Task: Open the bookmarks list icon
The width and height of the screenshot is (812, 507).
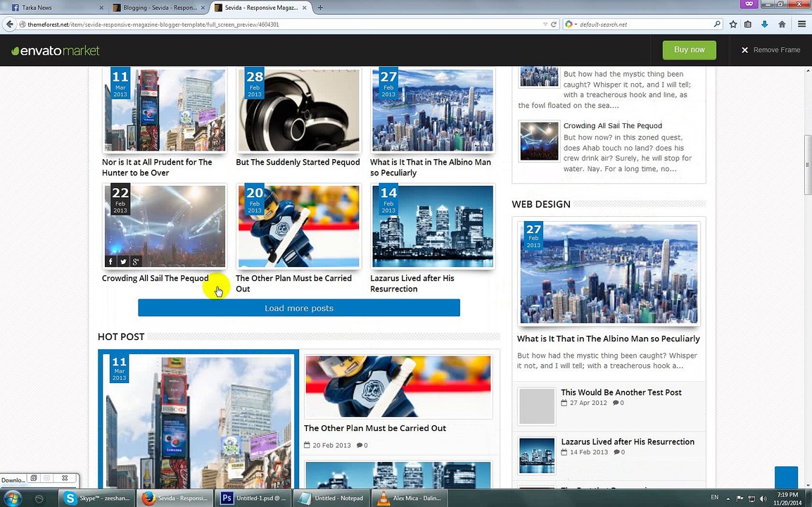Action: point(748,25)
